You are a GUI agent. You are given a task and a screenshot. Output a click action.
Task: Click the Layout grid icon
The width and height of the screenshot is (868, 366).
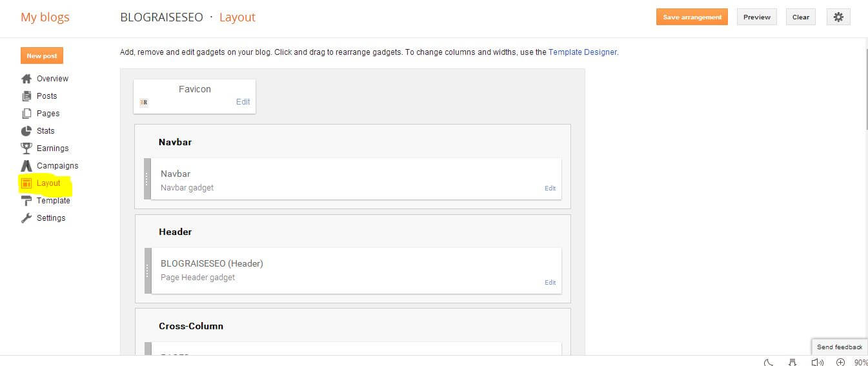click(x=26, y=183)
